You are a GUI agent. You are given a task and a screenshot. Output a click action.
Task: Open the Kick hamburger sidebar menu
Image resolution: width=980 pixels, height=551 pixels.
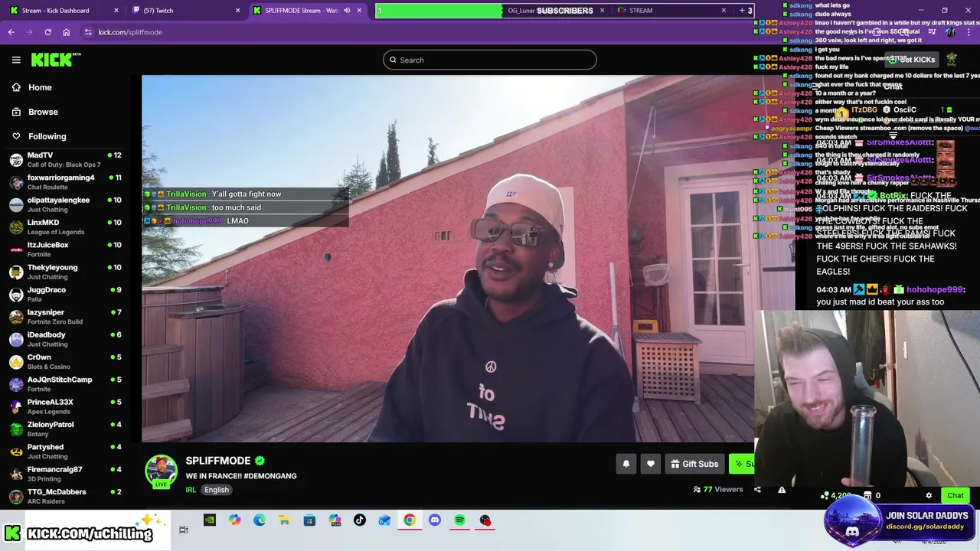tap(16, 60)
